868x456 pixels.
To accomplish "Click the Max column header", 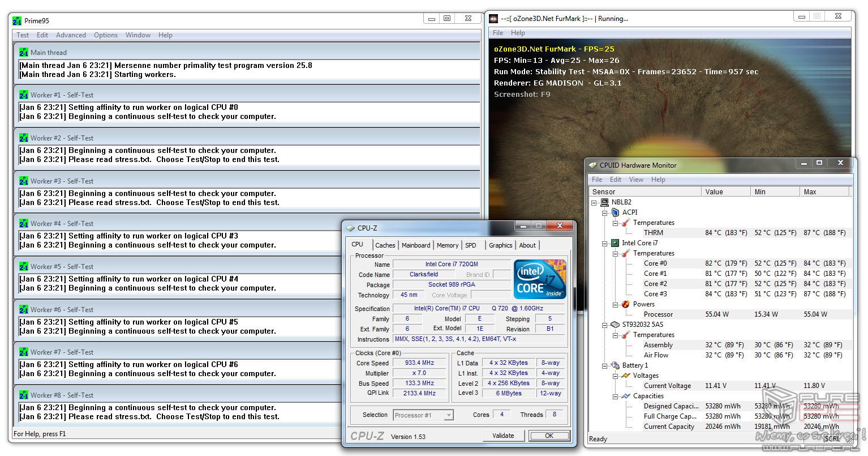I will tap(825, 192).
